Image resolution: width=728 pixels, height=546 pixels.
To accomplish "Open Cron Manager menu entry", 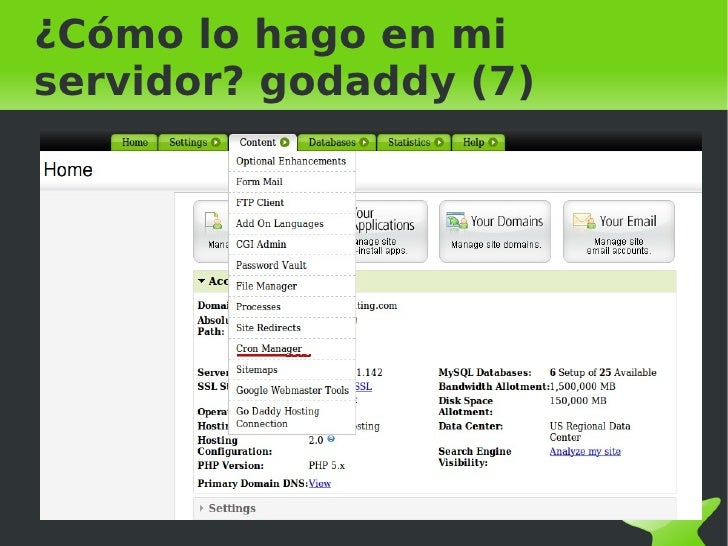I will [x=292, y=348].
